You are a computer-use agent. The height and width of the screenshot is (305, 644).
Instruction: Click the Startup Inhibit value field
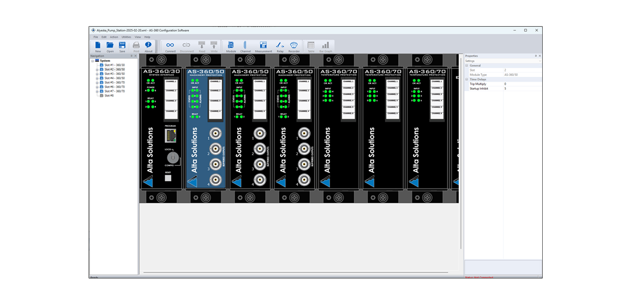[522, 89]
